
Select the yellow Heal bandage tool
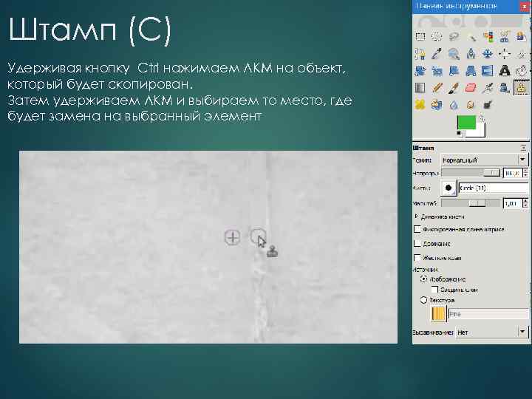[x=420, y=105]
